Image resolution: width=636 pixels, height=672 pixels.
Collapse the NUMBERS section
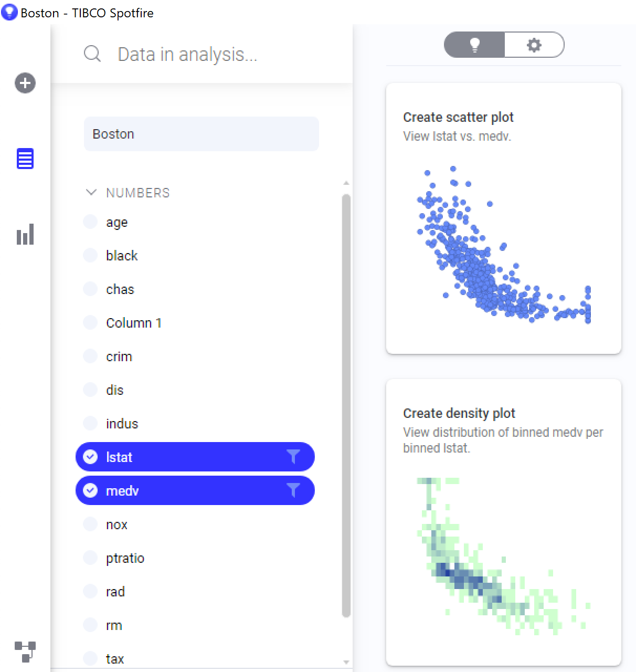click(90, 192)
